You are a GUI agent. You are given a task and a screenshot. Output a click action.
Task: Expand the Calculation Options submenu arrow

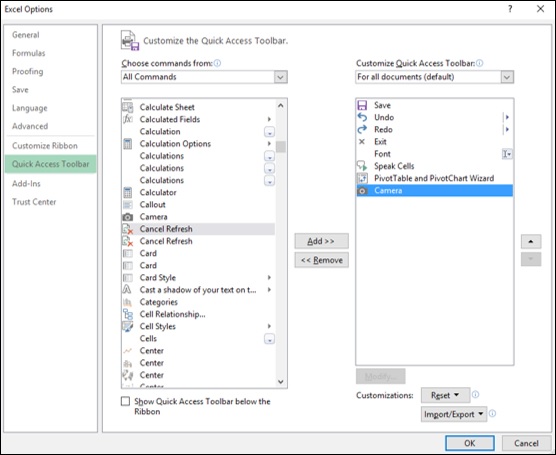coord(269,144)
